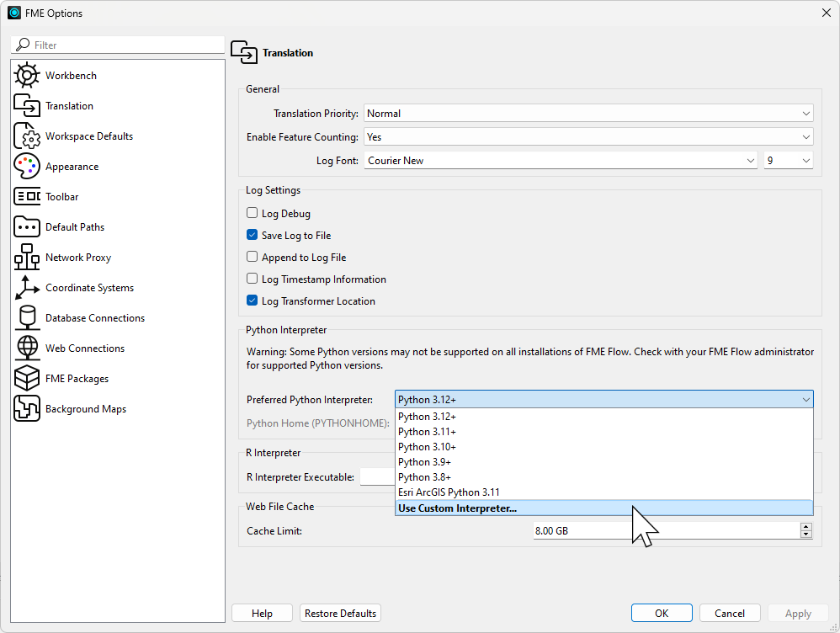Select the Toolbar category label

(62, 197)
